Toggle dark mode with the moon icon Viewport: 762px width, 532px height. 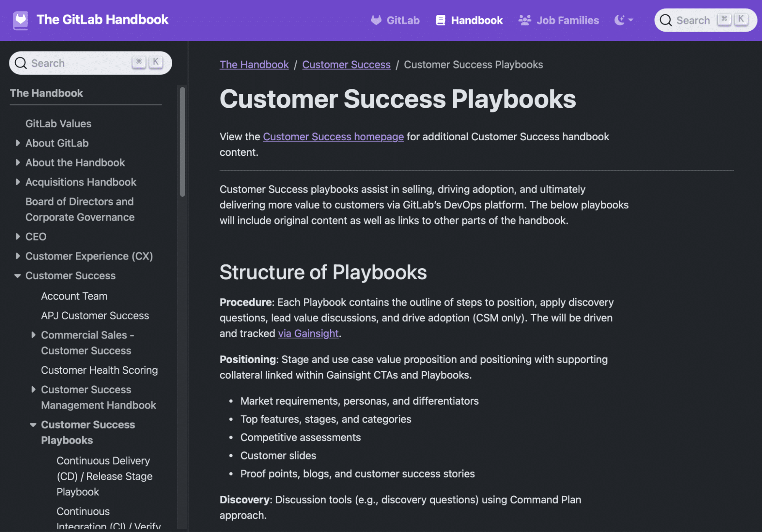619,20
